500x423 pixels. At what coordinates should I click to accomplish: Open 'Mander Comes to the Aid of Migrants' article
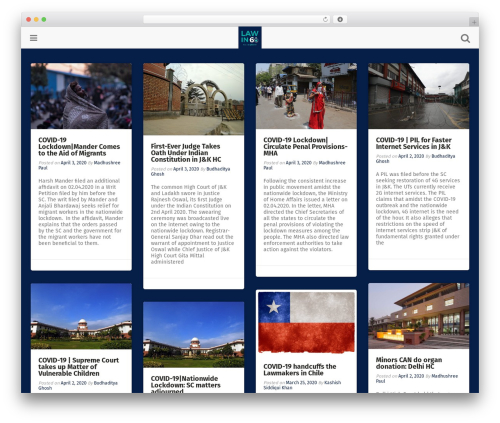[79, 147]
